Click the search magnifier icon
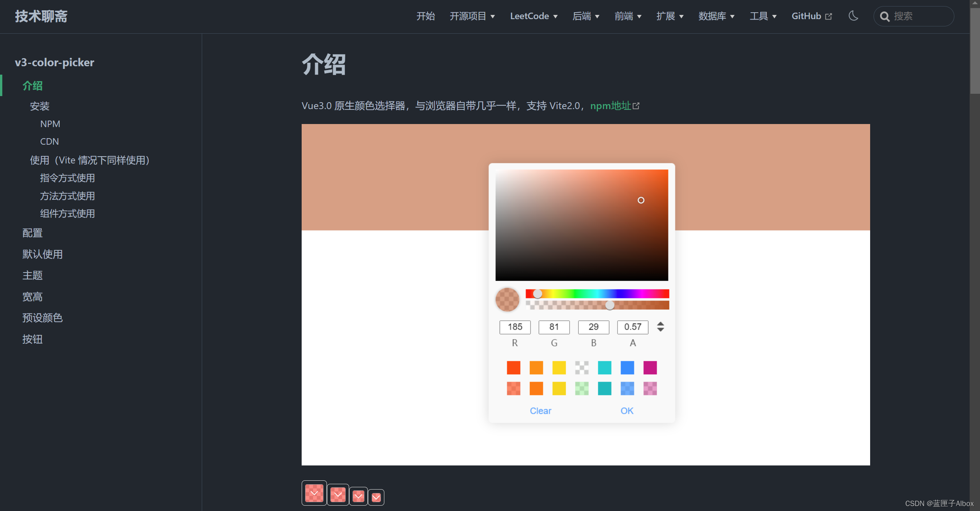980x511 pixels. tap(884, 16)
